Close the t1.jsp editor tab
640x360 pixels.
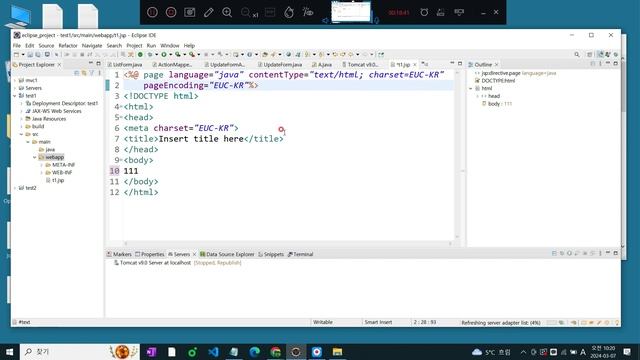(x=415, y=64)
